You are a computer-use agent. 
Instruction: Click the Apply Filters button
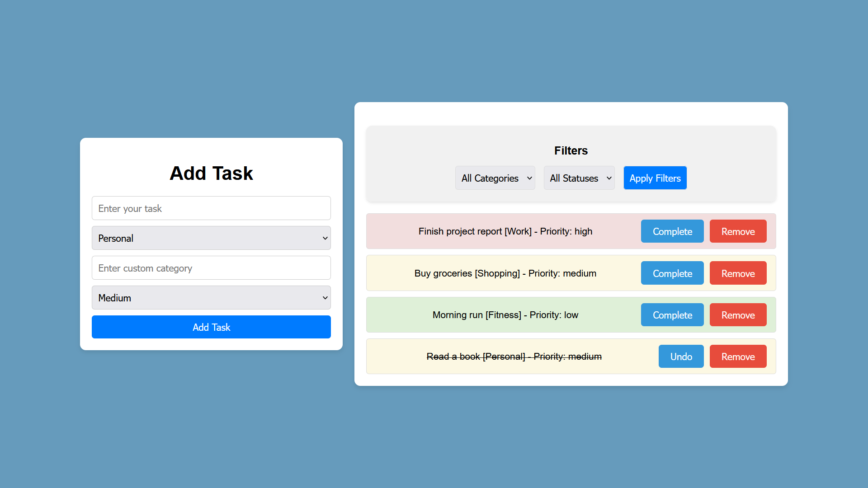pyautogui.click(x=655, y=178)
